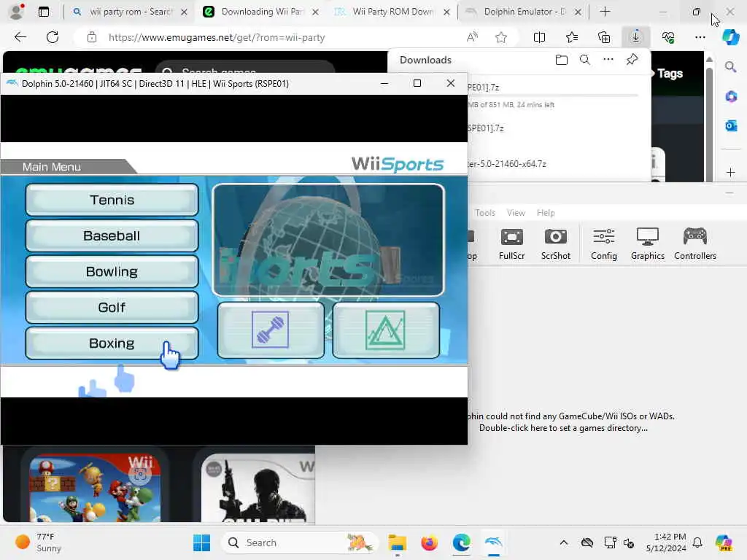This screenshot has height=560, width=747.
Task: Open Browser essentials heart icon
Action: (x=668, y=37)
